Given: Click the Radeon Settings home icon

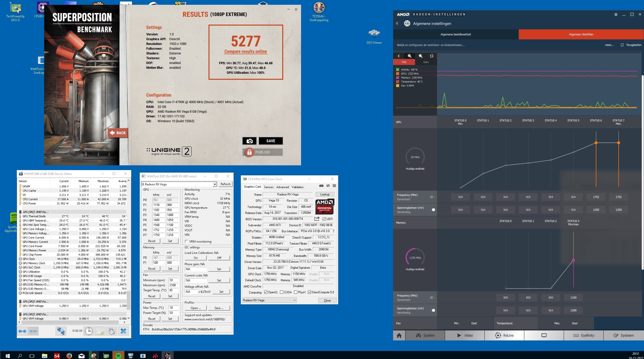Looking at the screenshot, I should click(x=399, y=335).
